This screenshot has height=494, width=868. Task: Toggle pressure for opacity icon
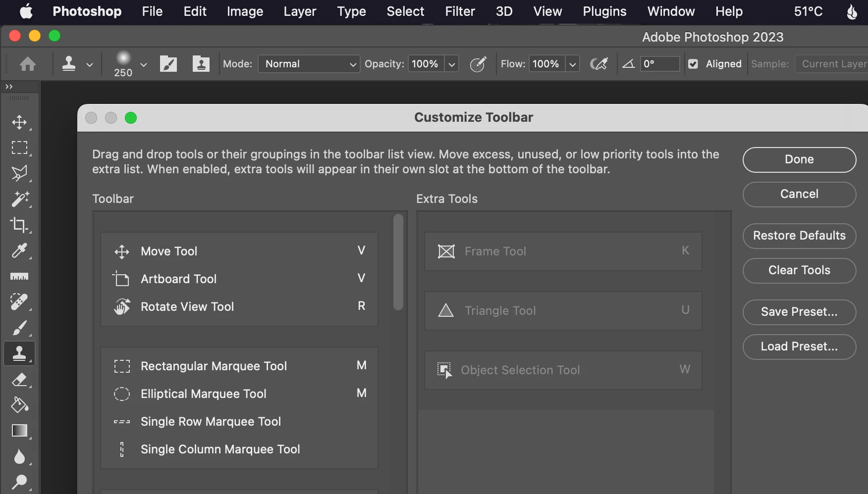click(x=478, y=64)
